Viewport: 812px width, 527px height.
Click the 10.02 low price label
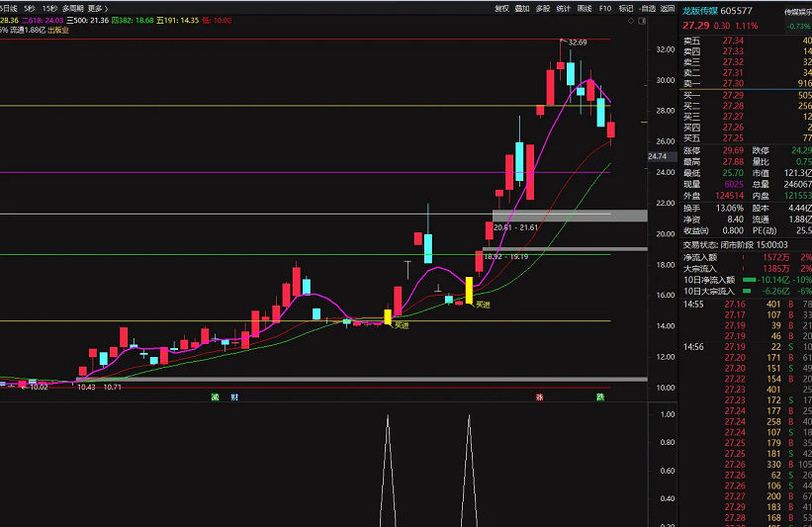point(39,387)
